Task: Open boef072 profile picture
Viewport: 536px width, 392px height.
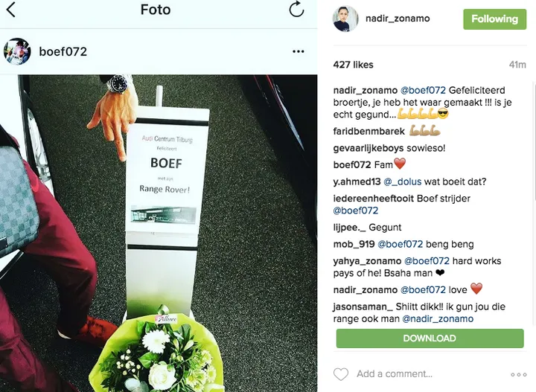Action: [17, 51]
